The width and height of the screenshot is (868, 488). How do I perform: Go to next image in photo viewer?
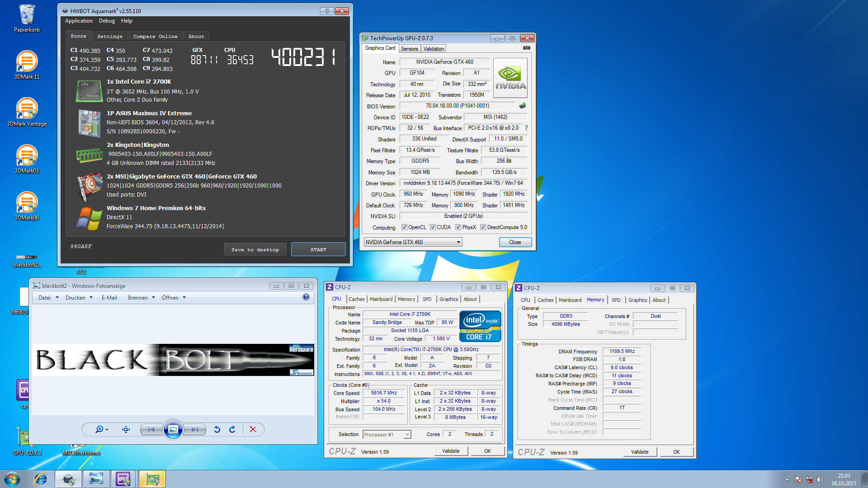[x=194, y=429]
